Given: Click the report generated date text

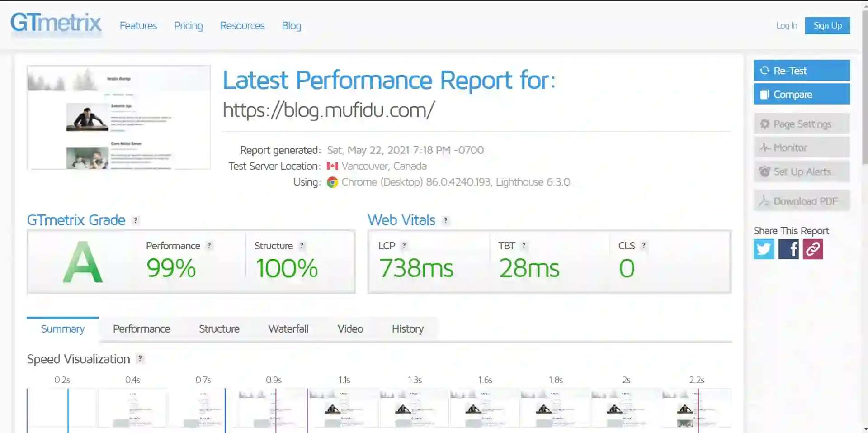Looking at the screenshot, I should pos(405,150).
